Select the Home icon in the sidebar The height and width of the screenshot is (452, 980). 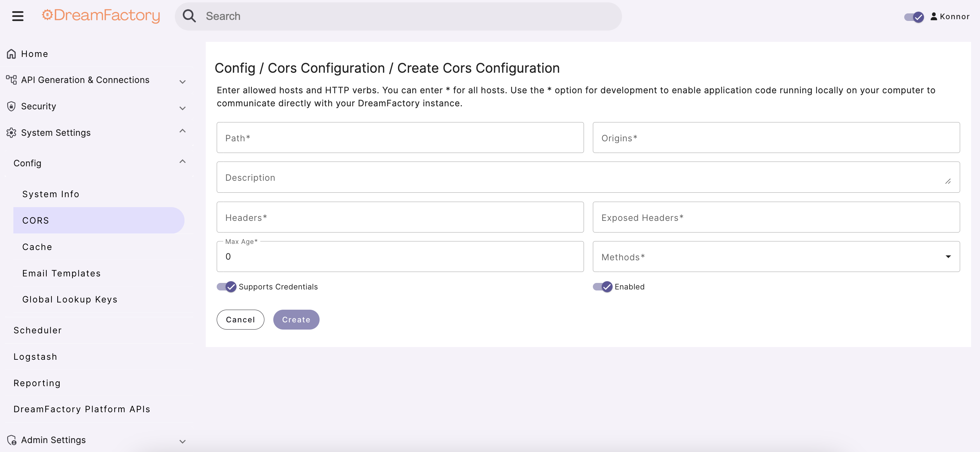(x=11, y=53)
